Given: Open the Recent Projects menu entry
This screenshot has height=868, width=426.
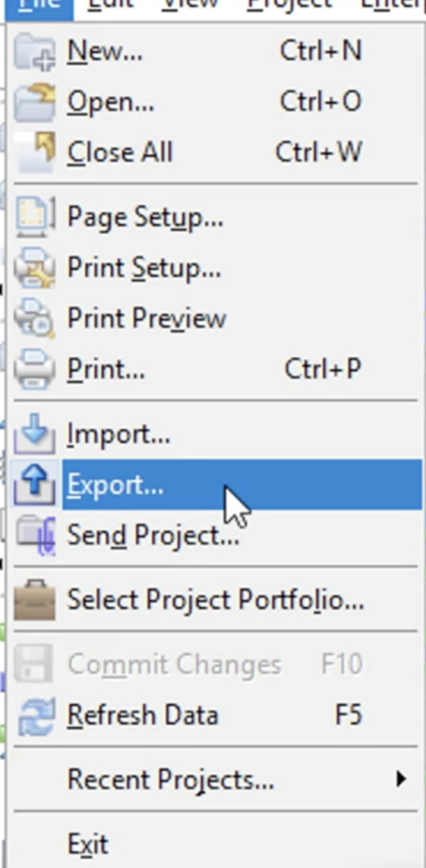Looking at the screenshot, I should coord(216,780).
